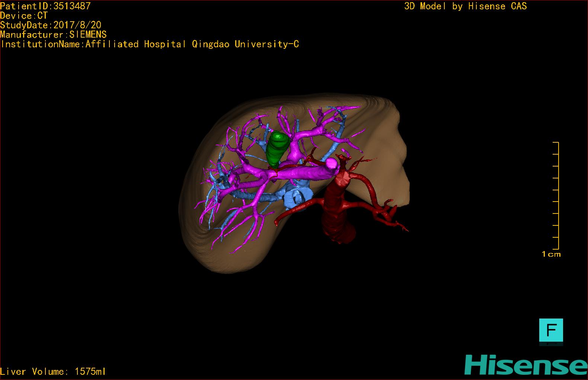This screenshot has height=380, width=588.
Task: Click the Manufacturer:SIEMENS text
Action: pyautogui.click(x=53, y=35)
